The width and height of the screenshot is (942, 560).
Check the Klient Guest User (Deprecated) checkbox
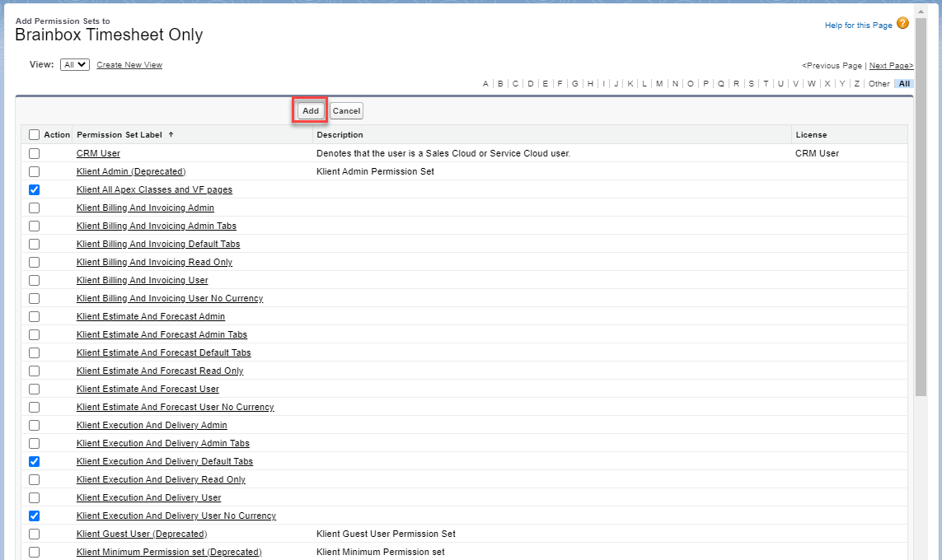pos(34,534)
